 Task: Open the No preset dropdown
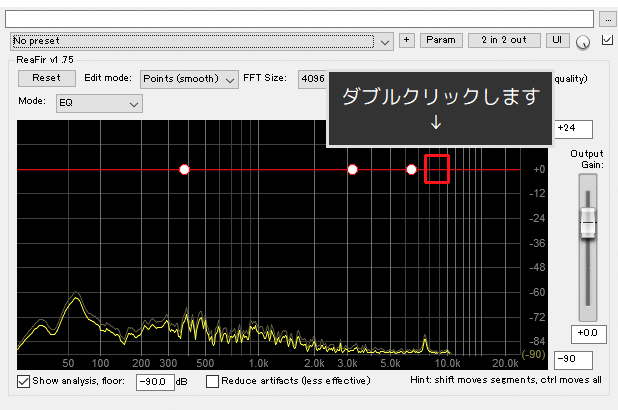[x=203, y=41]
